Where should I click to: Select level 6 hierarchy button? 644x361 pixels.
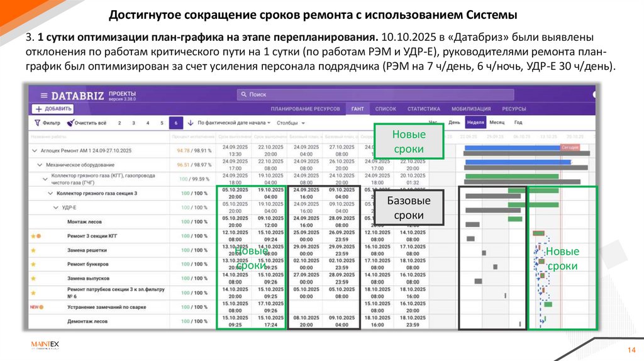click(x=176, y=123)
